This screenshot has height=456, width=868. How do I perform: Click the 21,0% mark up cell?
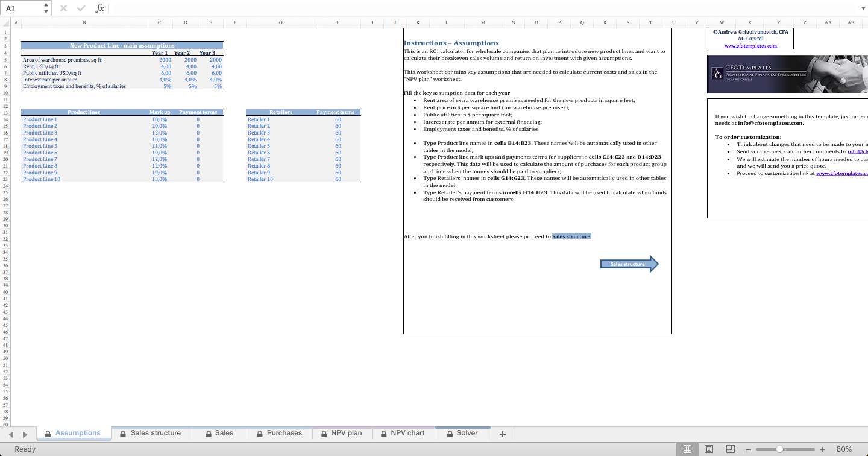pyautogui.click(x=159, y=146)
